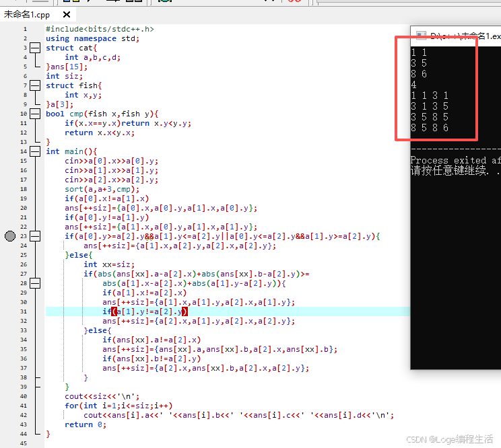Collapse the fold marker on line 28
The height and width of the screenshot is (448, 501).
35,283
